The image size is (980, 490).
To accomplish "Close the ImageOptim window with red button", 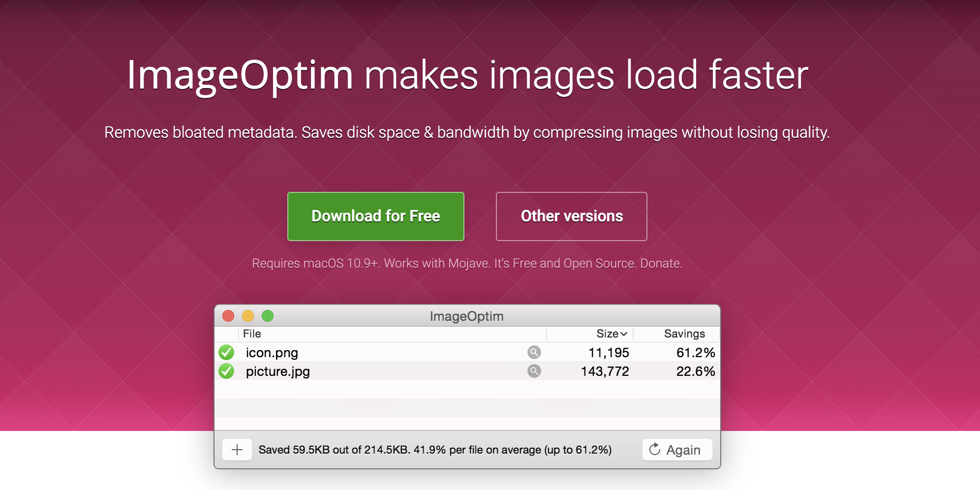I will pyautogui.click(x=228, y=316).
